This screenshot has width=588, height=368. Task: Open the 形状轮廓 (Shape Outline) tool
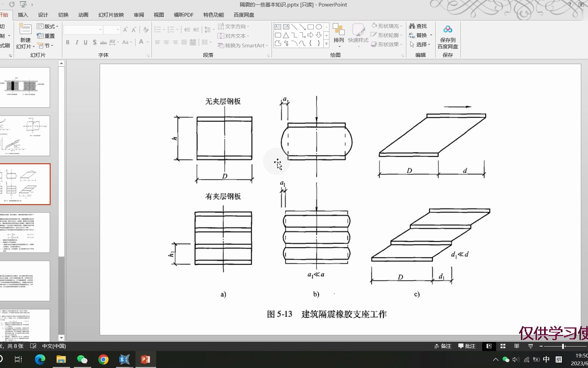[386, 35]
